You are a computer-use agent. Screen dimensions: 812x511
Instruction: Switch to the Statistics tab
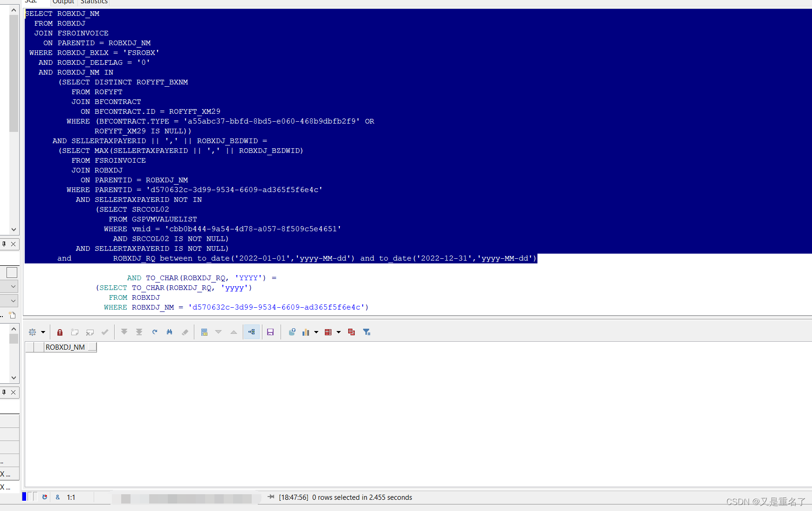pos(94,2)
